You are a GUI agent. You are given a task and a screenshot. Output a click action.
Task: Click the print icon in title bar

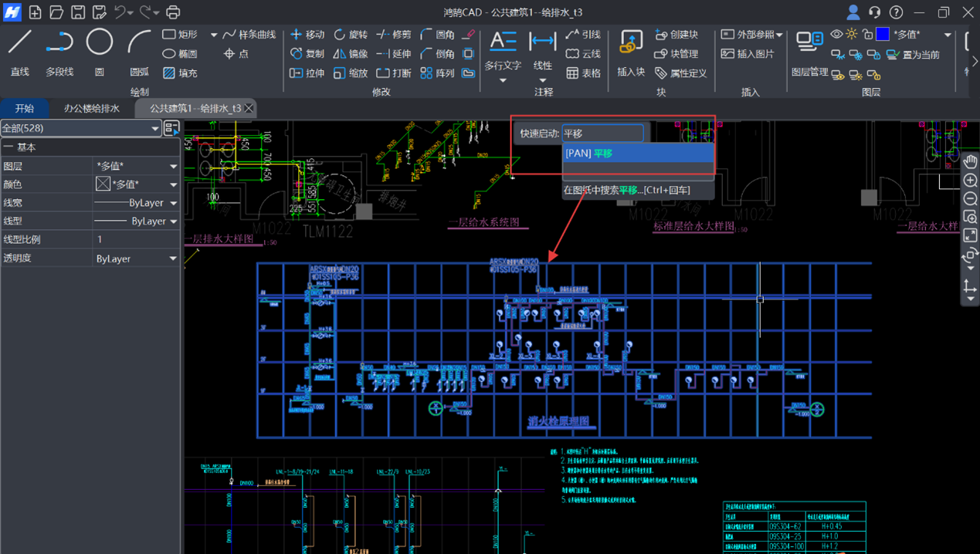point(173,12)
